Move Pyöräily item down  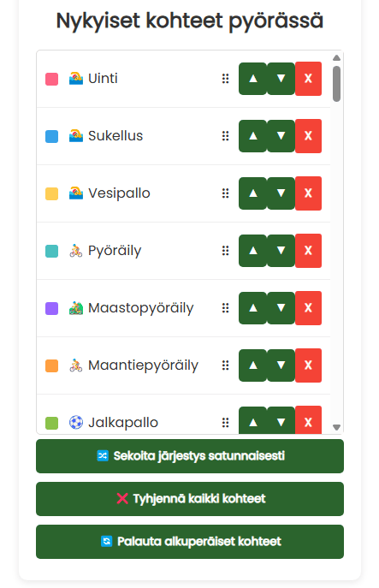click(x=281, y=251)
